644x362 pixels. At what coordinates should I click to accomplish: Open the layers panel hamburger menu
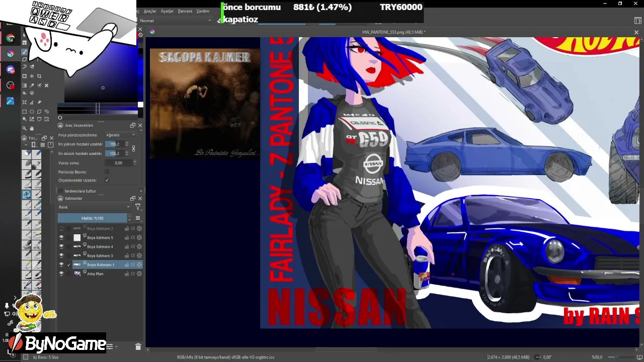[x=138, y=218]
